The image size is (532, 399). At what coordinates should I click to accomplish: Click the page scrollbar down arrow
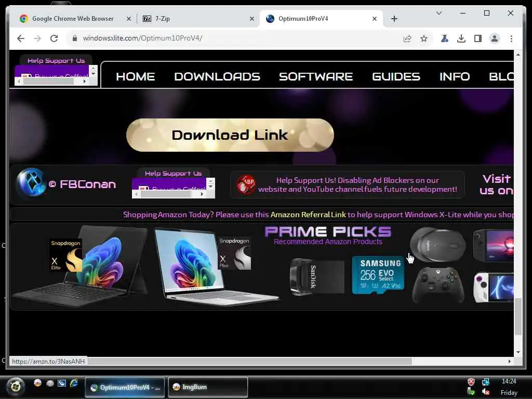click(x=518, y=352)
